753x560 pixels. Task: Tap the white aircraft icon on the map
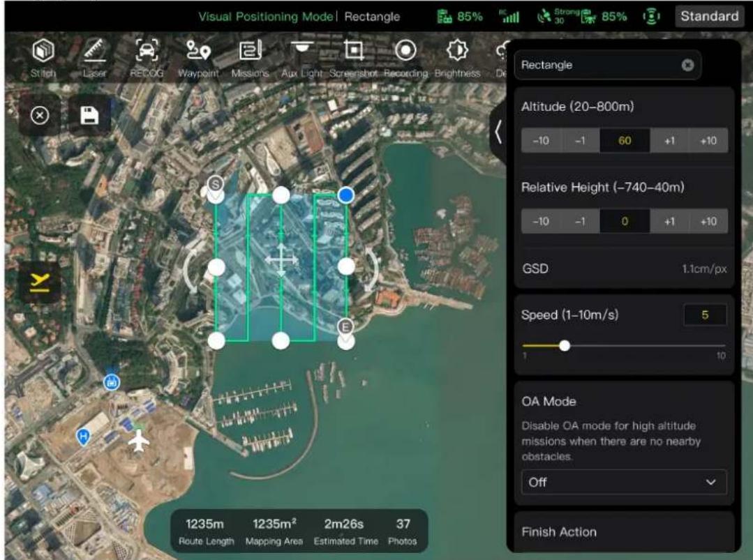[139, 441]
